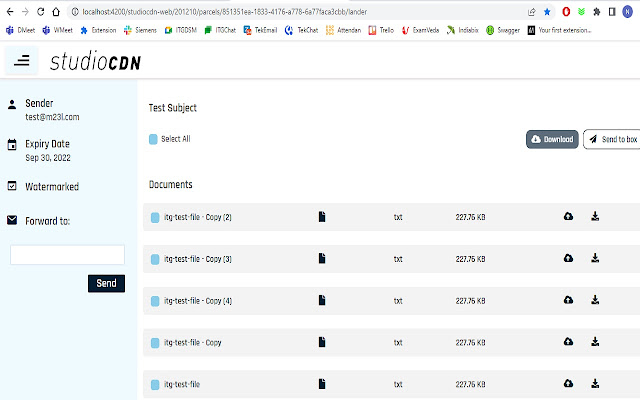Image resolution: width=640 pixels, height=400 pixels.
Task: Download itg-test-file - Copy (4)
Action: pyautogui.click(x=595, y=300)
